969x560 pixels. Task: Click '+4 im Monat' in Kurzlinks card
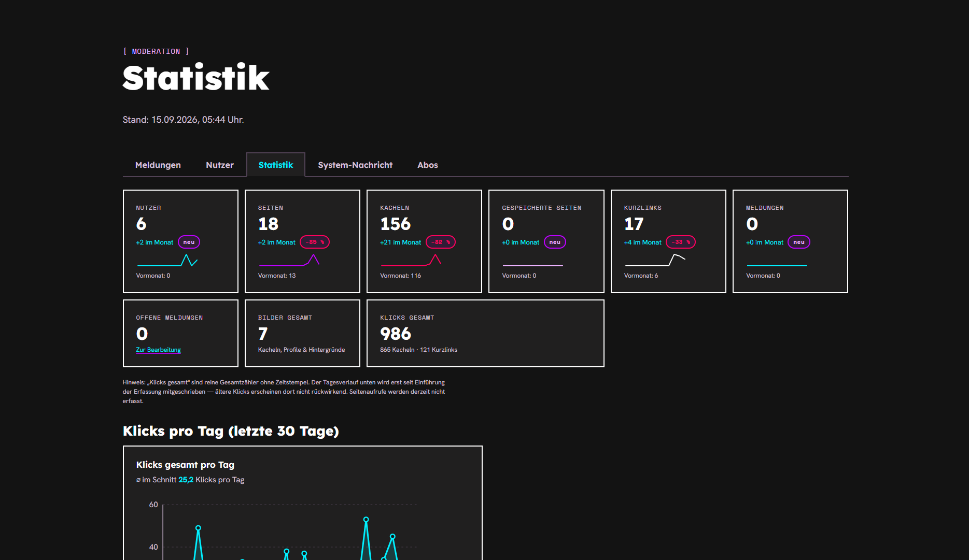[643, 242]
